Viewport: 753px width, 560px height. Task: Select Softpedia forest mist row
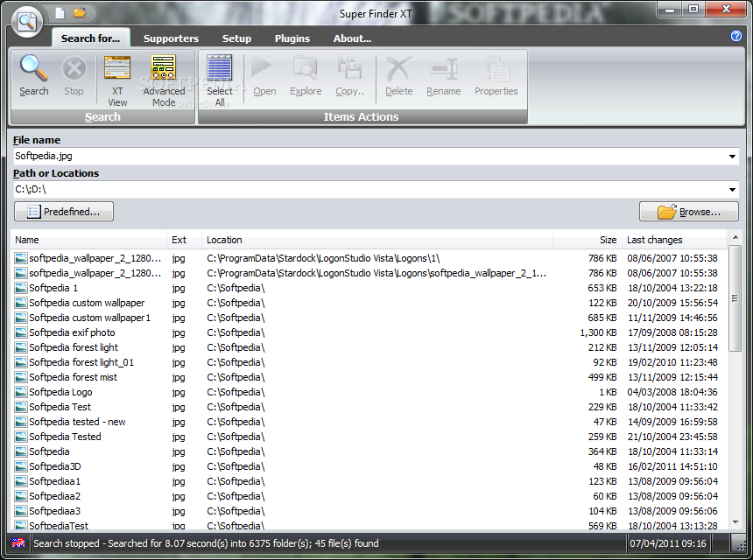(x=369, y=377)
